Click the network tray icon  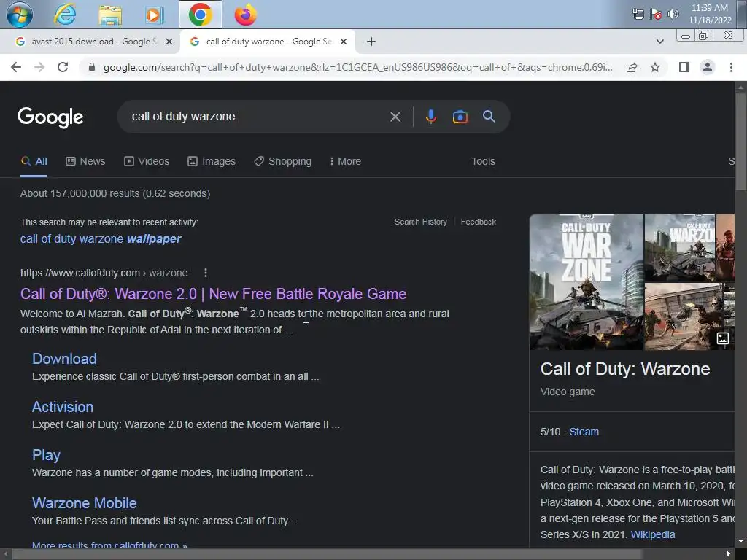(x=638, y=14)
